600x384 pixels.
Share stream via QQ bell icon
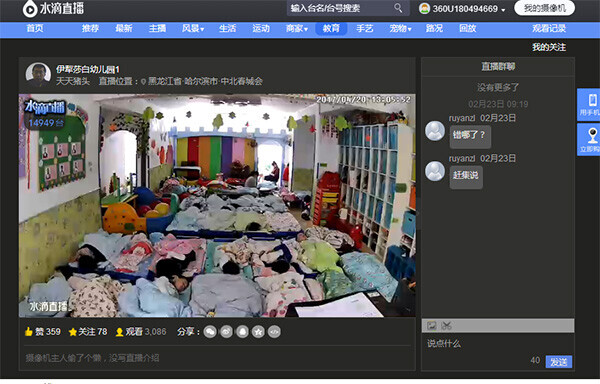[243, 332]
